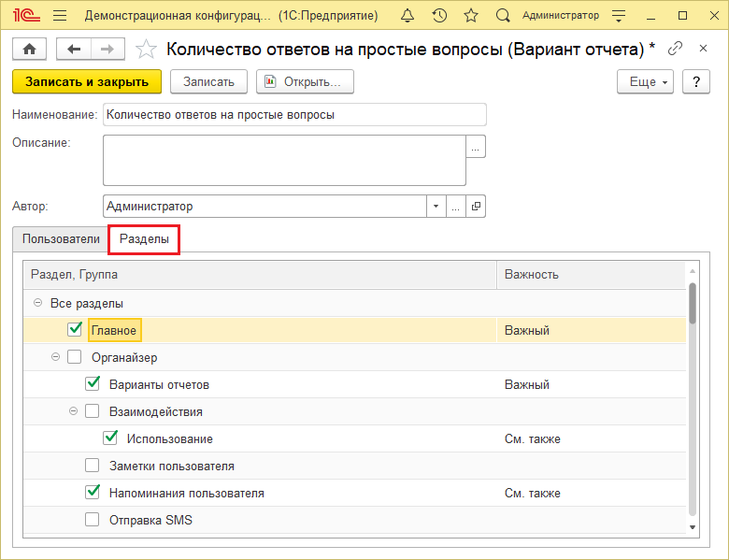
Task: Click the Открыть... button
Action: click(x=305, y=82)
